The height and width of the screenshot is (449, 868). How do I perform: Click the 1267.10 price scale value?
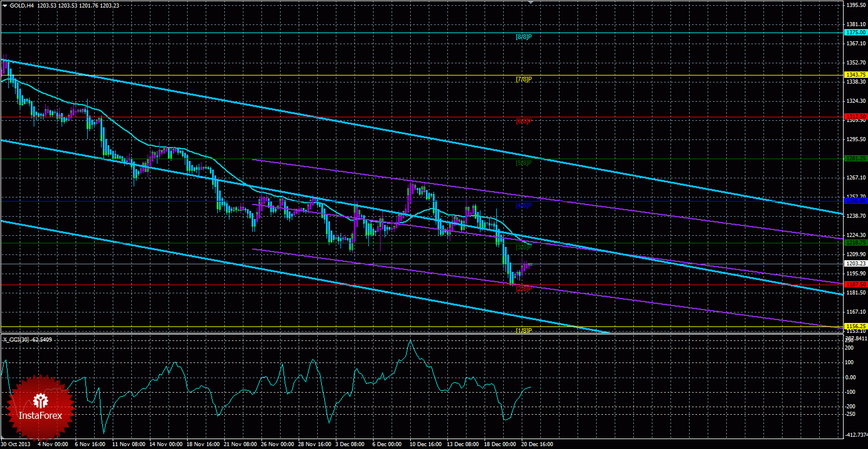(856, 178)
